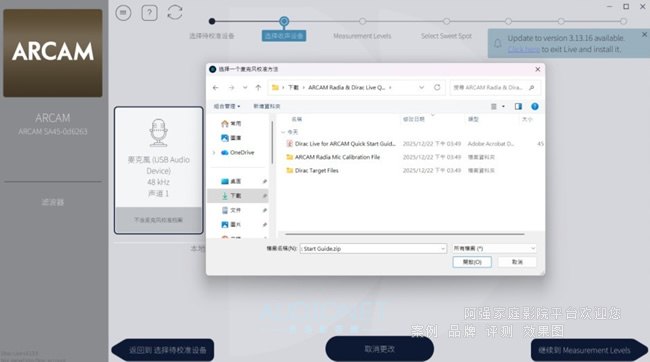Open the file type filter dropdown
650x362 pixels.
[494, 248]
